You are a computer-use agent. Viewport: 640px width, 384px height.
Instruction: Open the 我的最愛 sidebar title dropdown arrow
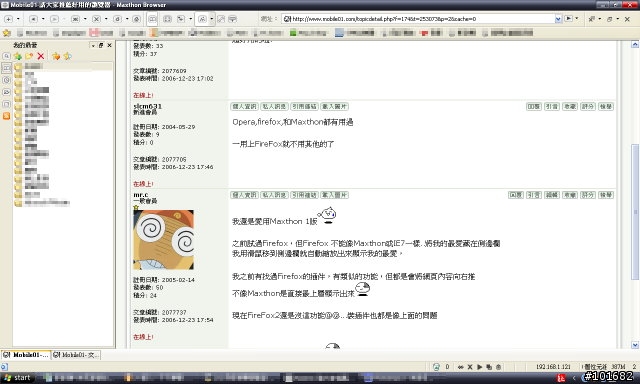tap(93, 46)
